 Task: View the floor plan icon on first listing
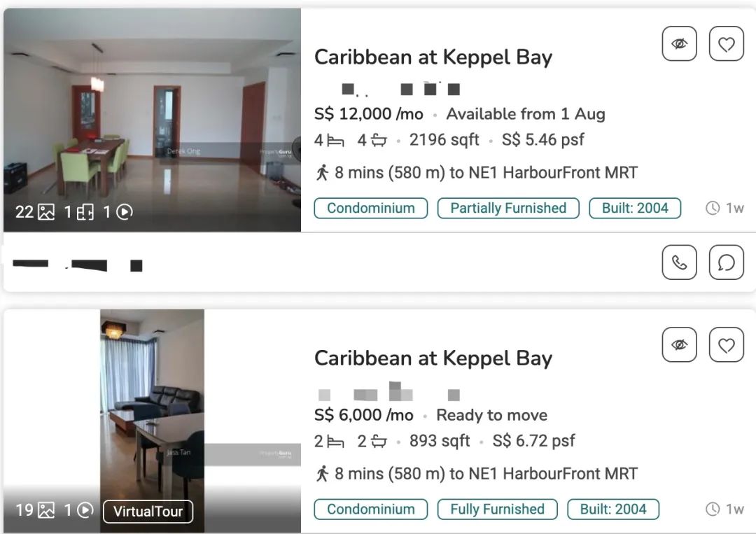(x=78, y=211)
